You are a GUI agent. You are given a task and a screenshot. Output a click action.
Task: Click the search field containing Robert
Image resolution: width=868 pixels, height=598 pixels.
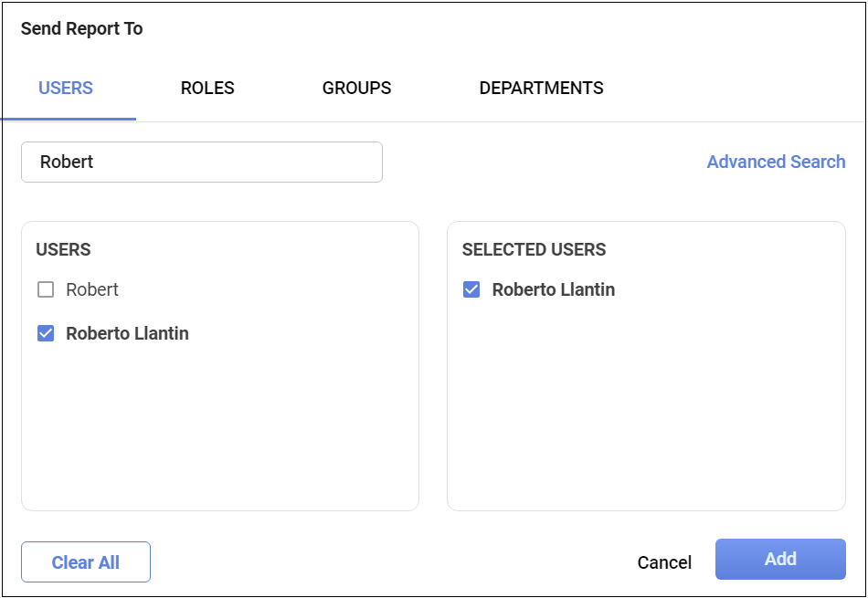201,162
